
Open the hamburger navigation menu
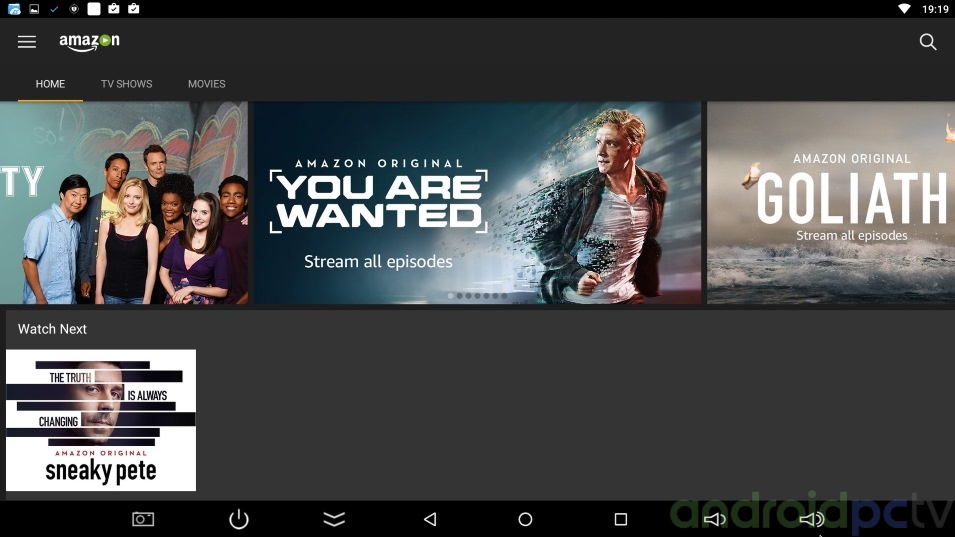point(27,42)
